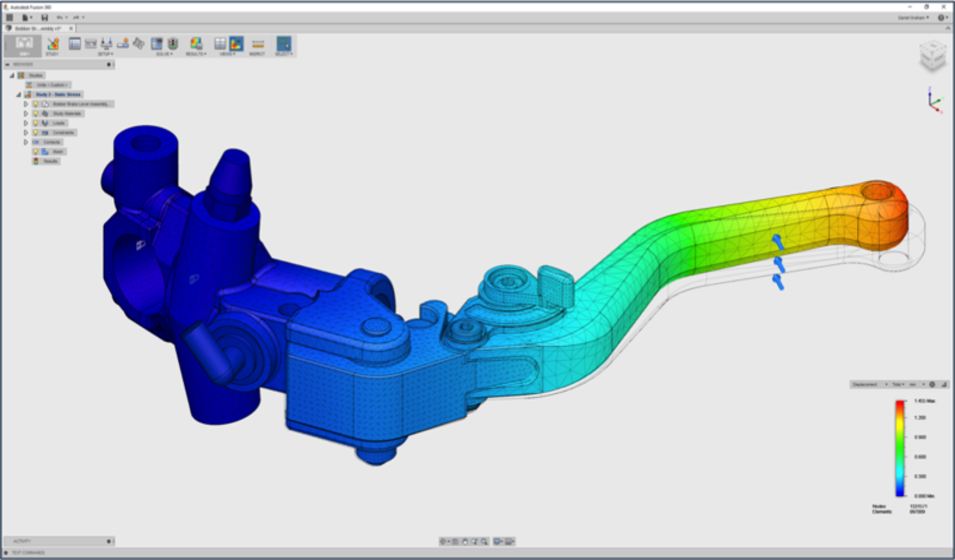Open the Results tool in the toolbar
The image size is (955, 560).
[x=196, y=45]
